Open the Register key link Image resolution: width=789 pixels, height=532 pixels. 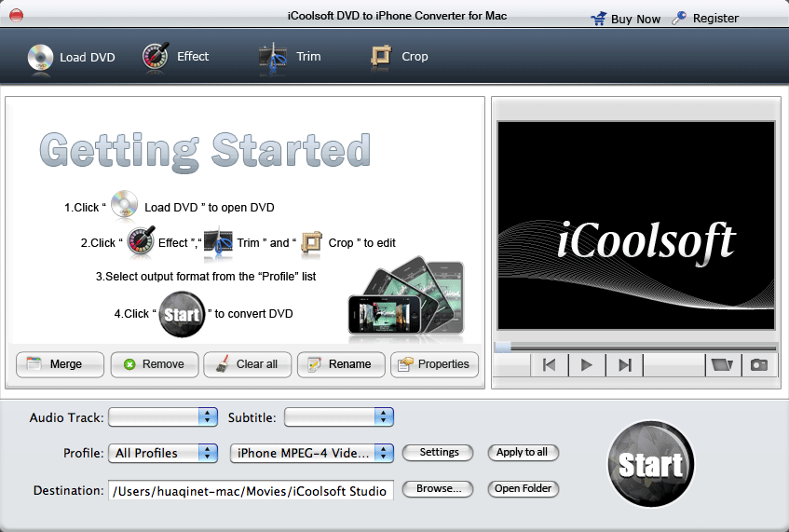pyautogui.click(x=705, y=18)
